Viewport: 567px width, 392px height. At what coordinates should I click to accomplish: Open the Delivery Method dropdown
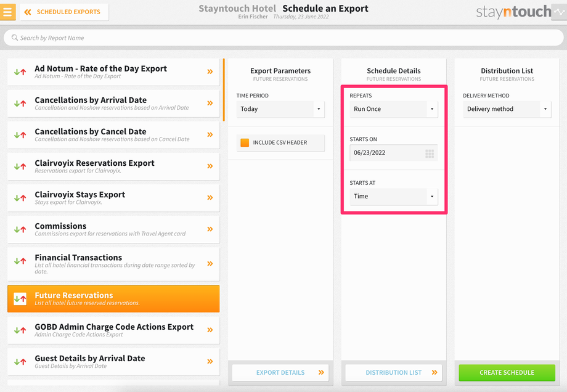(507, 109)
